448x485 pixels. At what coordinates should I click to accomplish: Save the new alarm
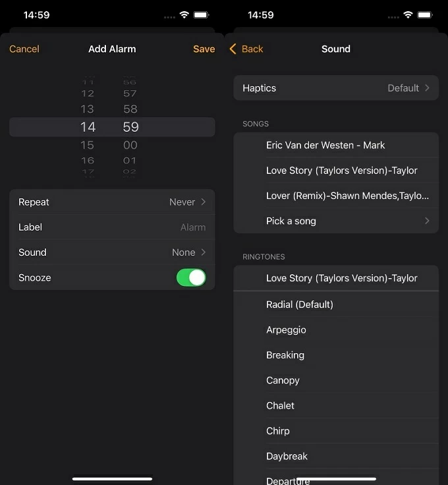(204, 49)
